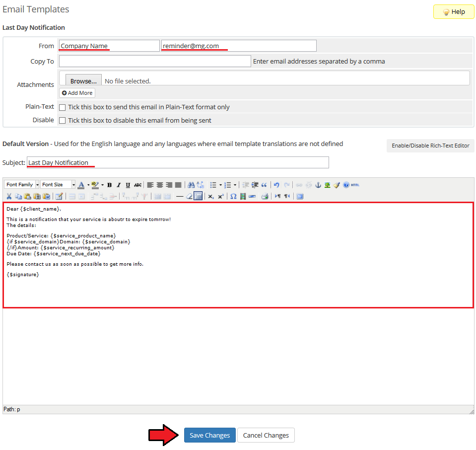This screenshot has width=476, height=450.
Task: Expand the text color picker arrow
Action: coord(88,185)
